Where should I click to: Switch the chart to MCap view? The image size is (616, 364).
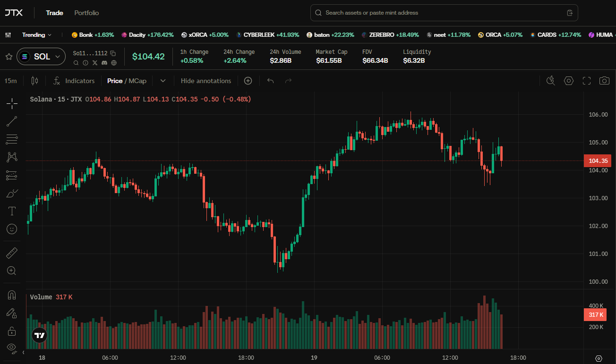click(137, 81)
